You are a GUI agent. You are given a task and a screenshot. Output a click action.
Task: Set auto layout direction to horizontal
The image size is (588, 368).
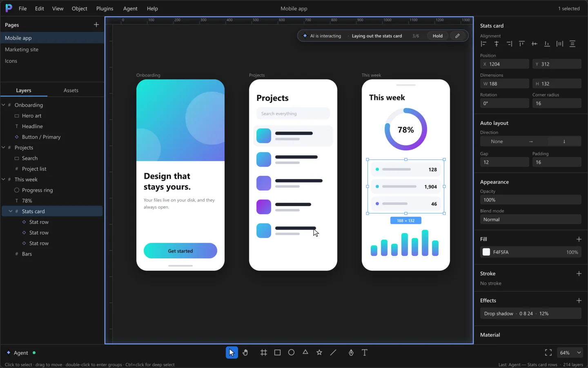[x=531, y=141]
